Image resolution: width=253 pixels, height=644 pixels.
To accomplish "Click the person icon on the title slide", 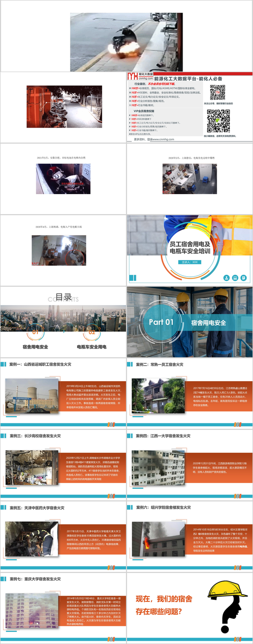I will (226, 278).
